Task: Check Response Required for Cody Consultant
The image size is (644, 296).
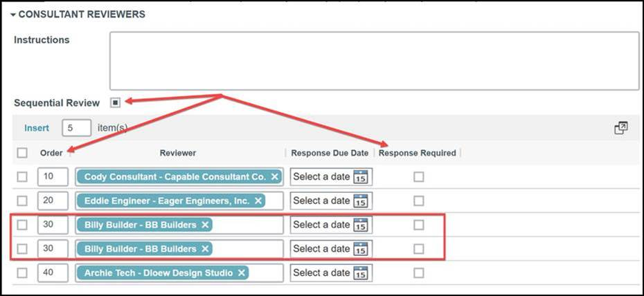Action: pyautogui.click(x=418, y=177)
